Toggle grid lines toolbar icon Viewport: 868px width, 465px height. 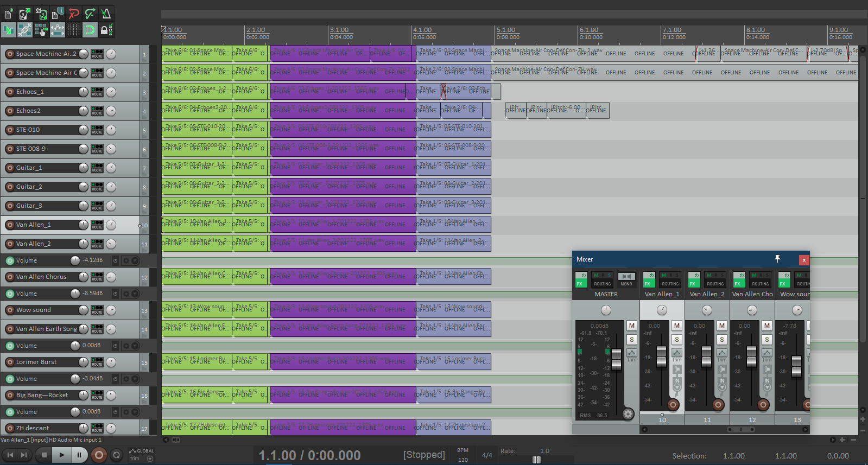(74, 30)
